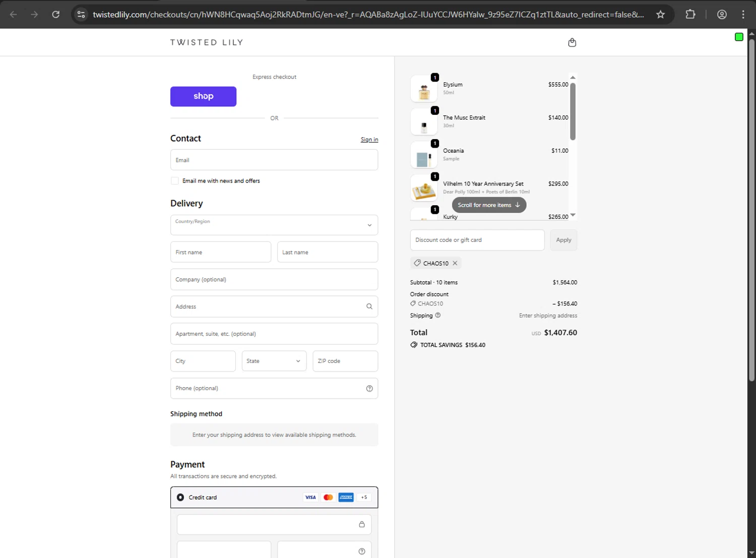Click the Email input field
Screen dimensions: 756x558
[x=274, y=160]
